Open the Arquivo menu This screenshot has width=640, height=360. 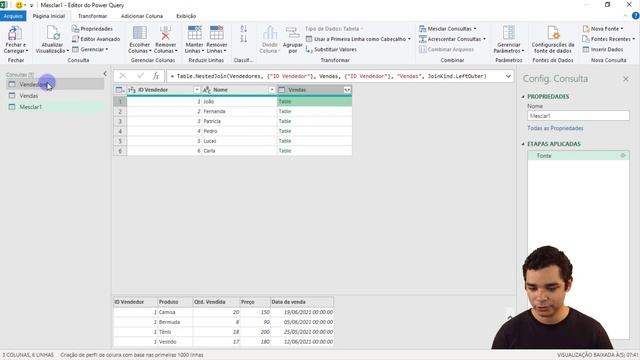[13, 16]
